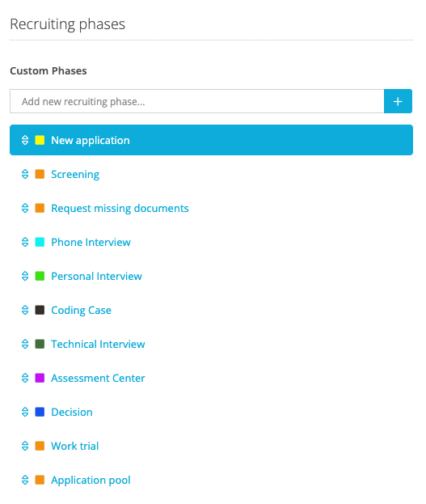The width and height of the screenshot is (426, 504).
Task: Open Request missing documents phase
Action: (120, 208)
